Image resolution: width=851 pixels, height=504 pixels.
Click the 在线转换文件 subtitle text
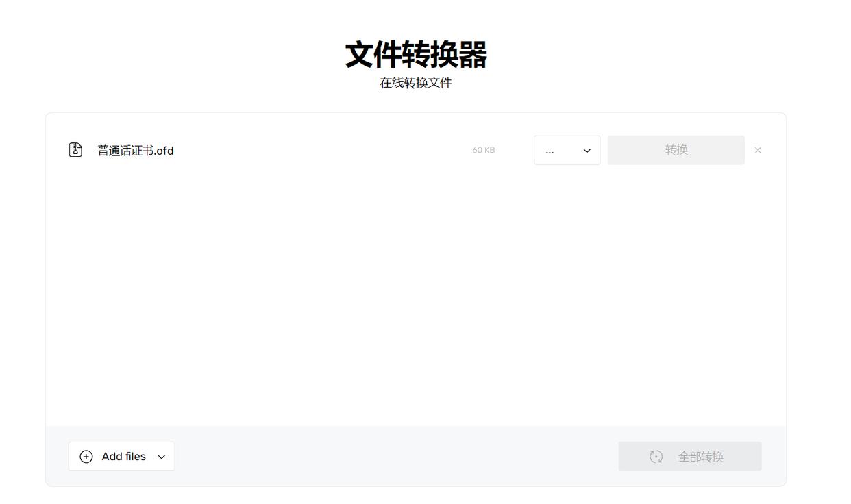coord(416,83)
